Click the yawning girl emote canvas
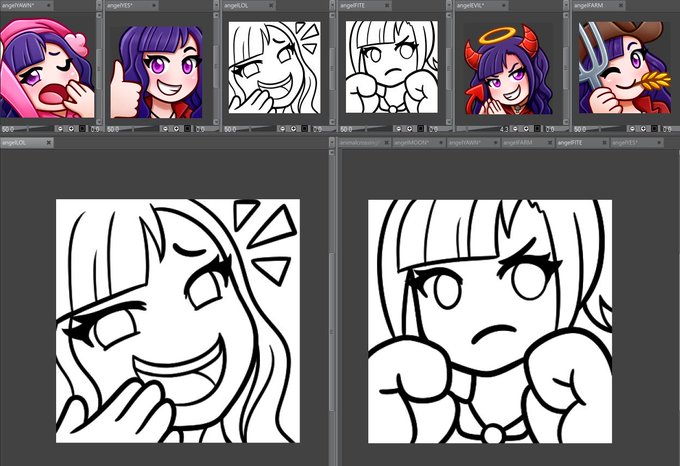Image resolution: width=680 pixels, height=466 pixels. (47, 68)
